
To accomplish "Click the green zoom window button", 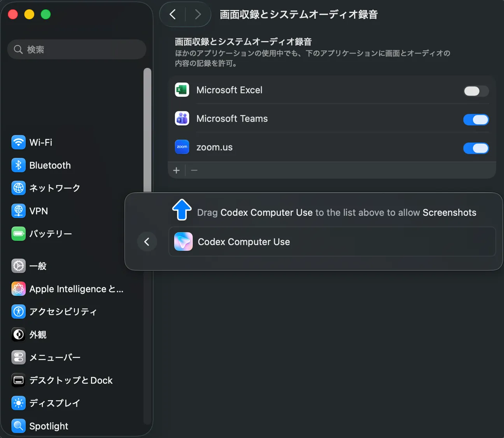I will 45,14.
